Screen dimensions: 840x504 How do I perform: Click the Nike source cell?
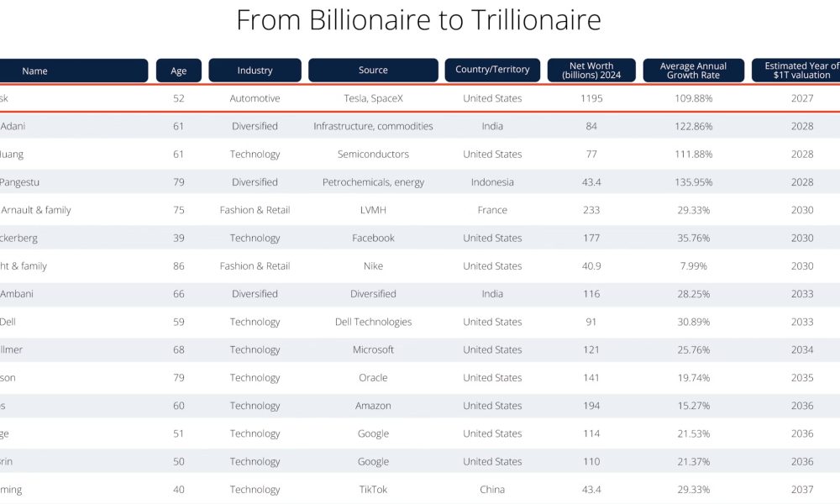click(374, 265)
